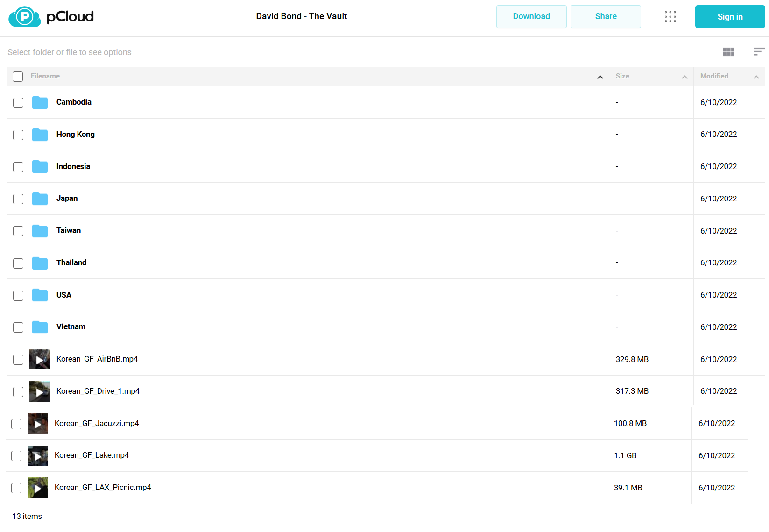769x532 pixels.
Task: Click the 317.3 MB size cell
Action: [632, 391]
